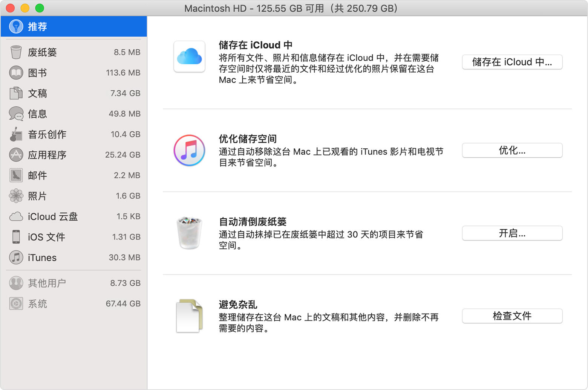Click the 25.24 GB size value

(x=122, y=155)
